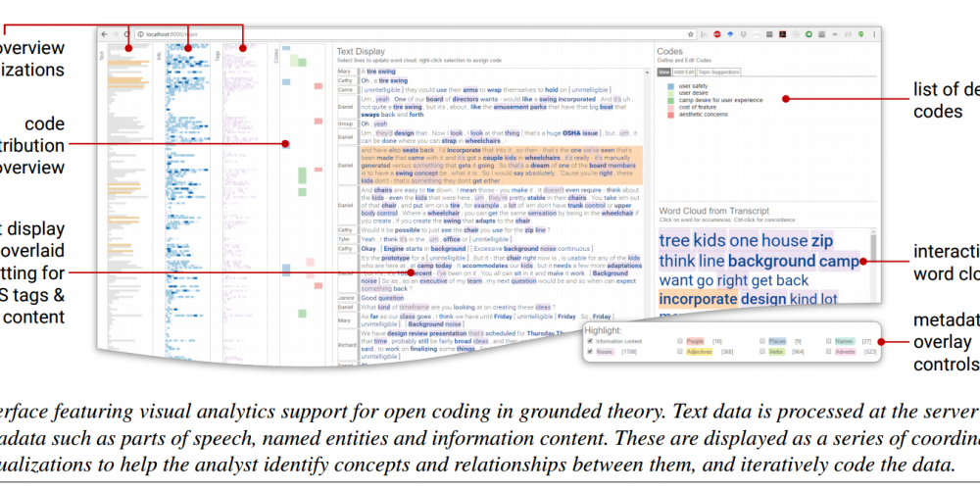Viewport: 980px width, 490px height.
Task: Click the blue user safety color swatch
Action: [x=669, y=85]
